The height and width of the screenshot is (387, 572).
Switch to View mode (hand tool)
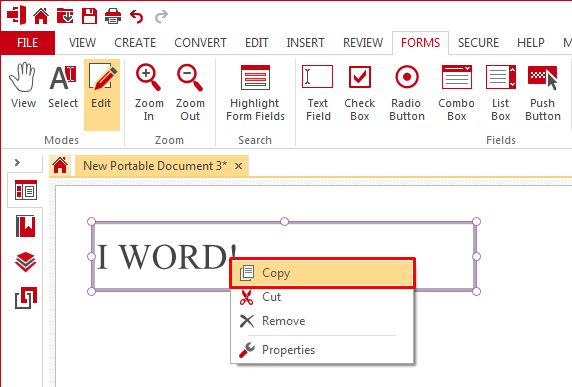tap(23, 86)
